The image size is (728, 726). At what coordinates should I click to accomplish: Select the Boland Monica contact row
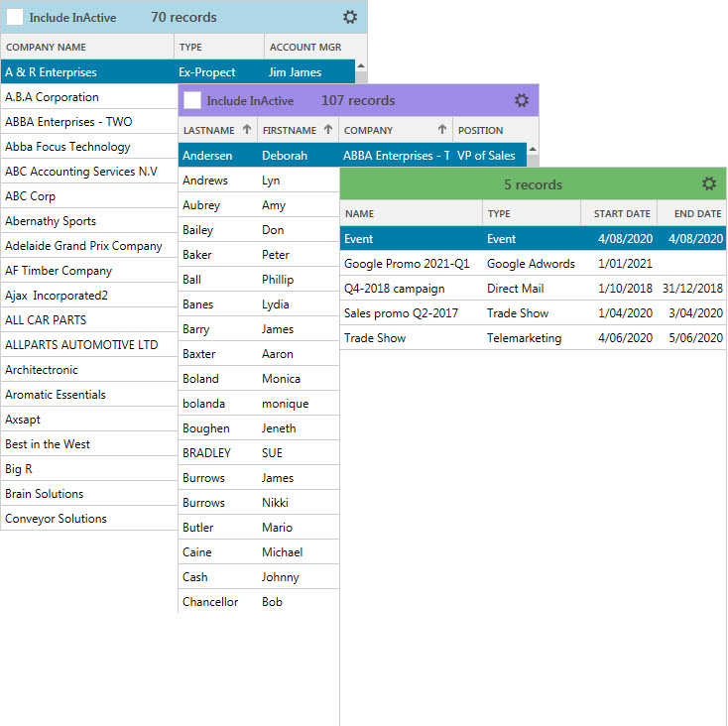point(258,379)
